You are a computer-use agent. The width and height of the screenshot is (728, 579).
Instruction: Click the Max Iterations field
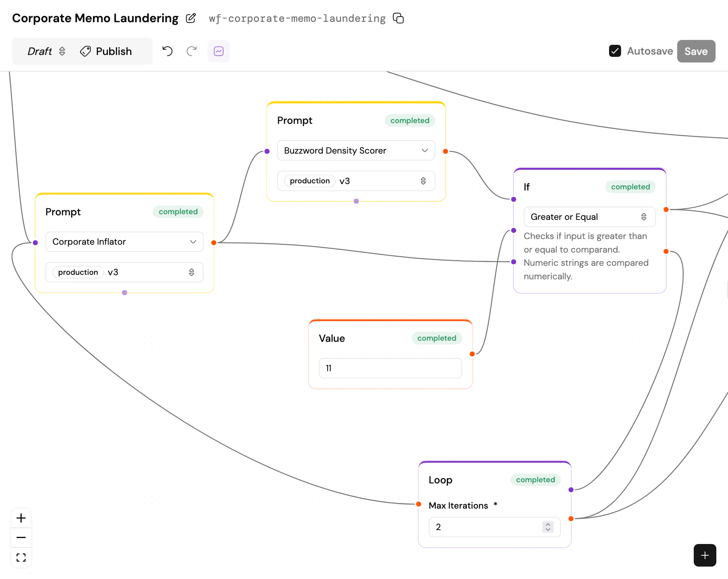[495, 527]
